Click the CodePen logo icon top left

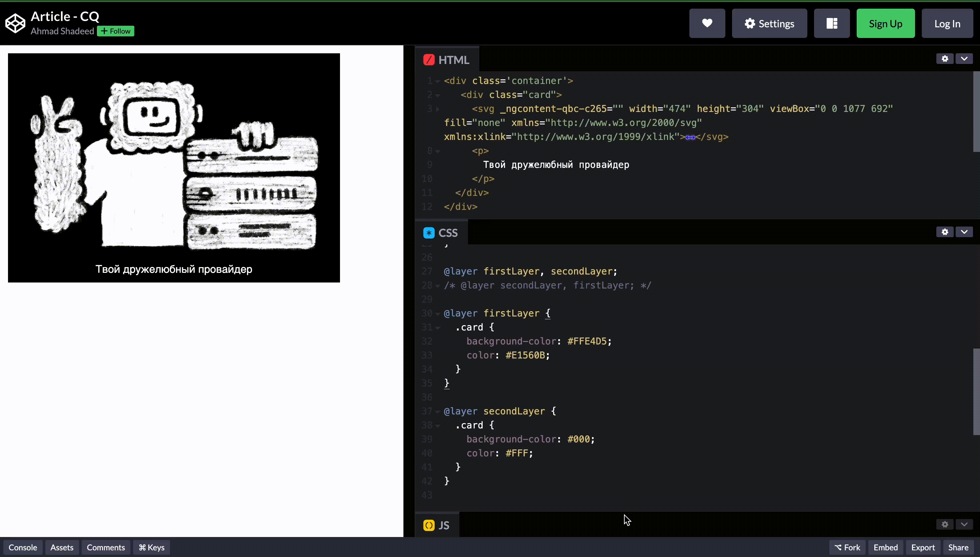15,23
